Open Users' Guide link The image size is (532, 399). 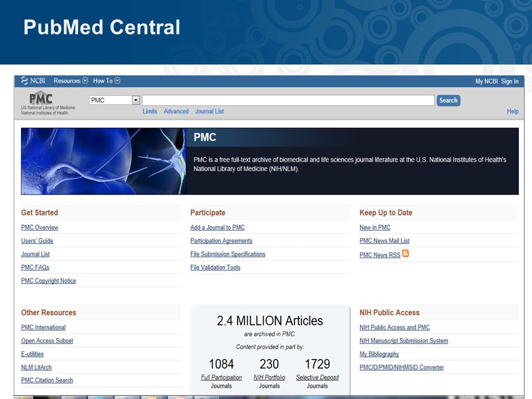click(x=37, y=241)
